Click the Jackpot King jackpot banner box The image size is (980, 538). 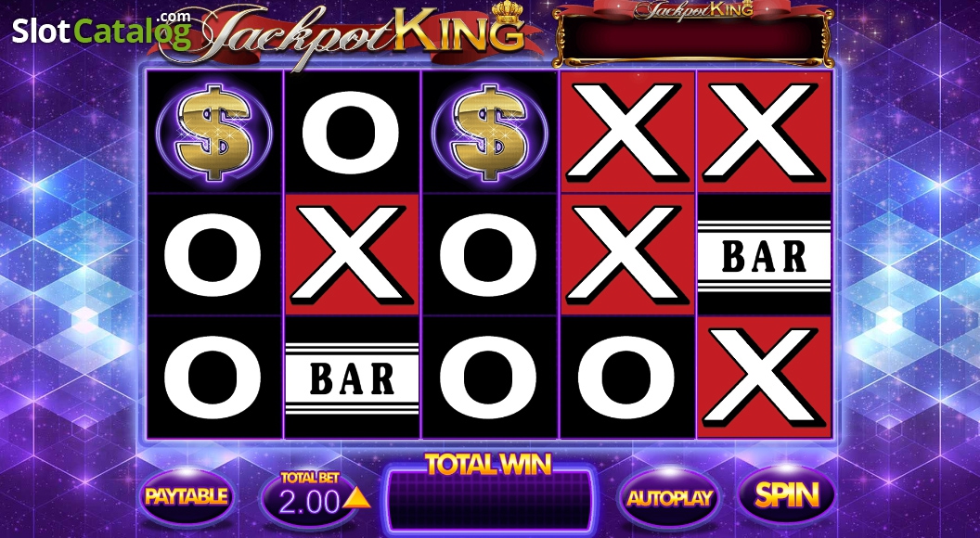[692, 34]
